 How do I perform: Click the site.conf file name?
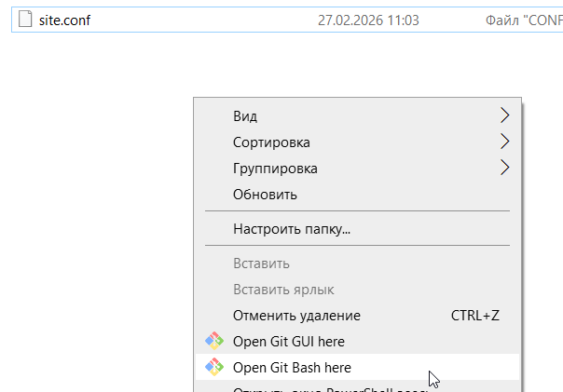coord(64,20)
